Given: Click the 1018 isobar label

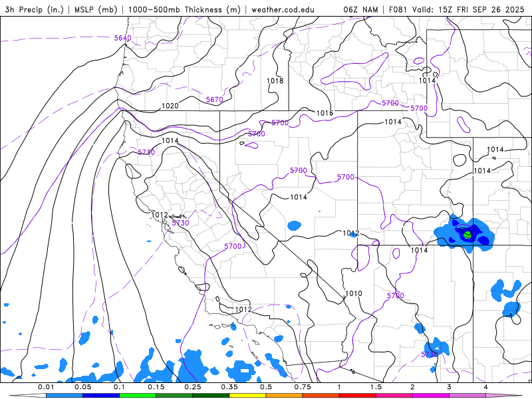Looking at the screenshot, I should point(275,80).
